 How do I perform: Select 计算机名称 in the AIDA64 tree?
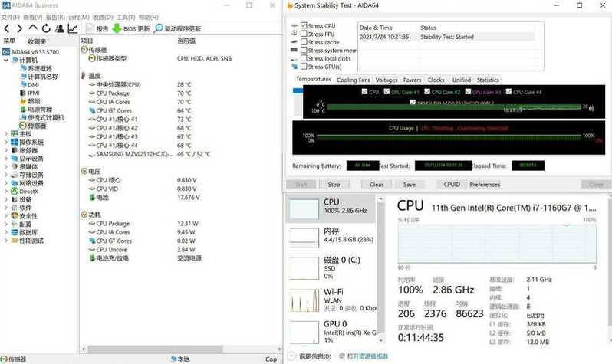point(39,77)
